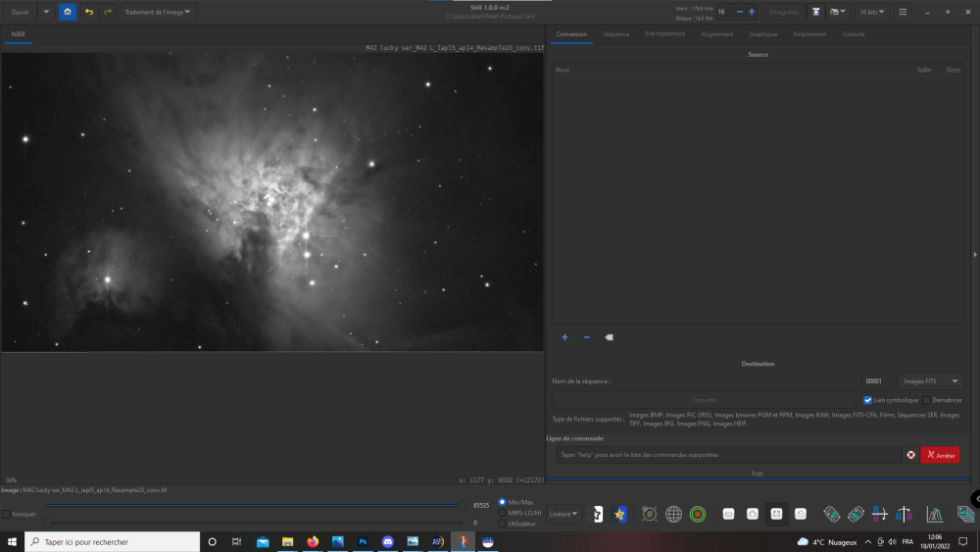The image size is (980, 552).
Task: Open the Images FITS format dropdown
Action: click(x=931, y=381)
